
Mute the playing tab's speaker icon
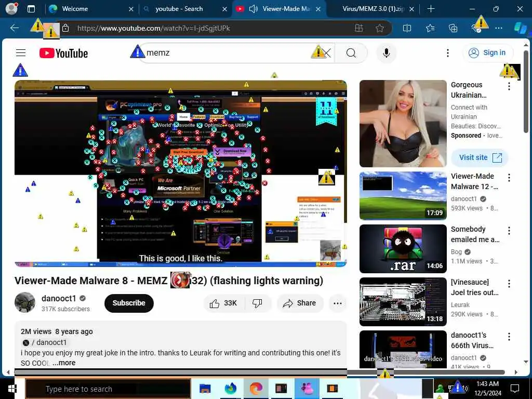click(253, 9)
